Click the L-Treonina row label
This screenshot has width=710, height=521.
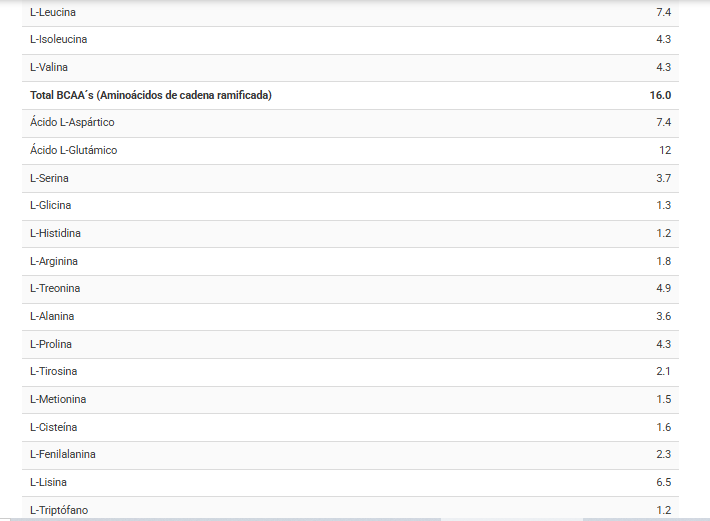pyautogui.click(x=55, y=288)
